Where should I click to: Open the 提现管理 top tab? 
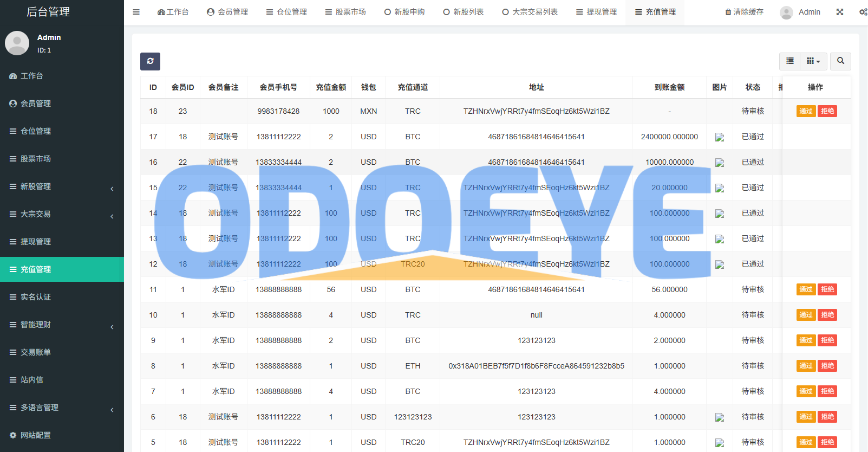point(596,12)
